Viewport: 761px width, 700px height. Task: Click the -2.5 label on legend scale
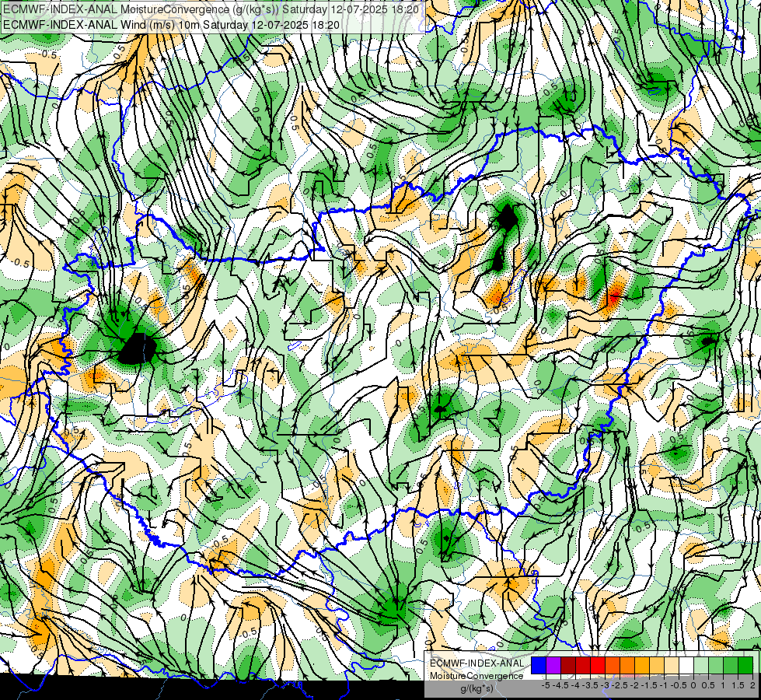620,685
